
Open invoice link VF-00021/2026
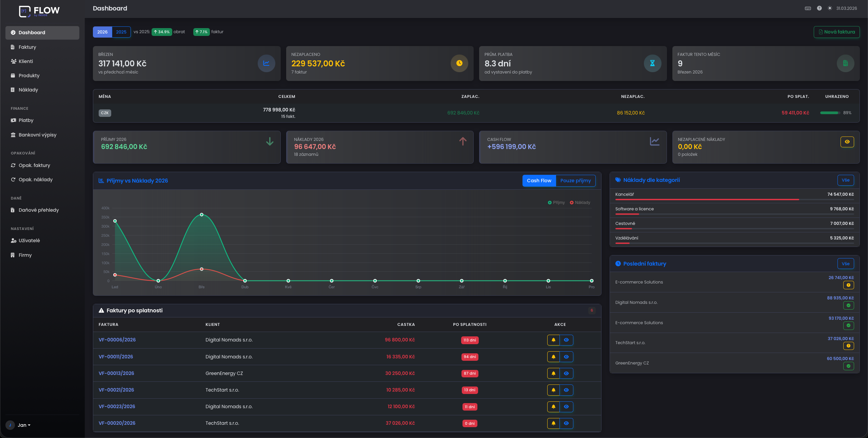pos(116,390)
